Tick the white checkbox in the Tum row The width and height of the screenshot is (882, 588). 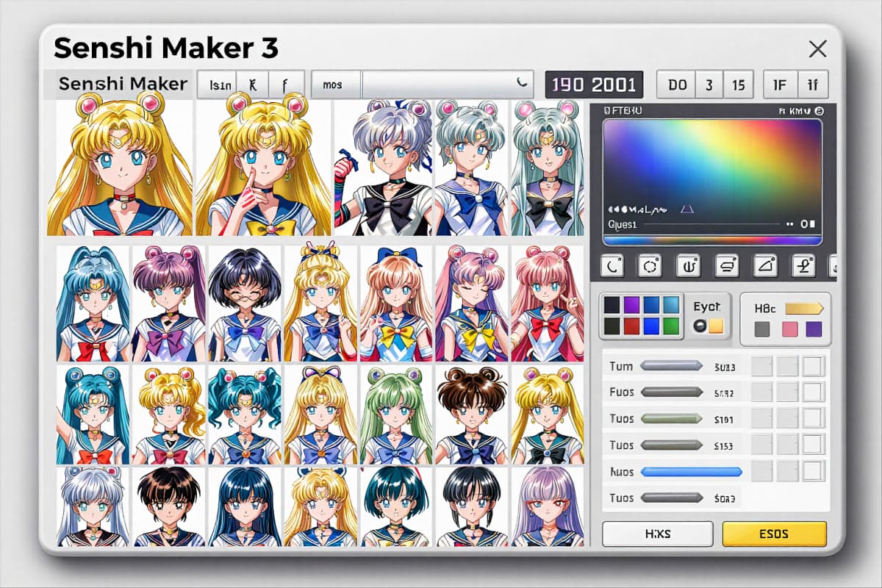click(x=813, y=366)
